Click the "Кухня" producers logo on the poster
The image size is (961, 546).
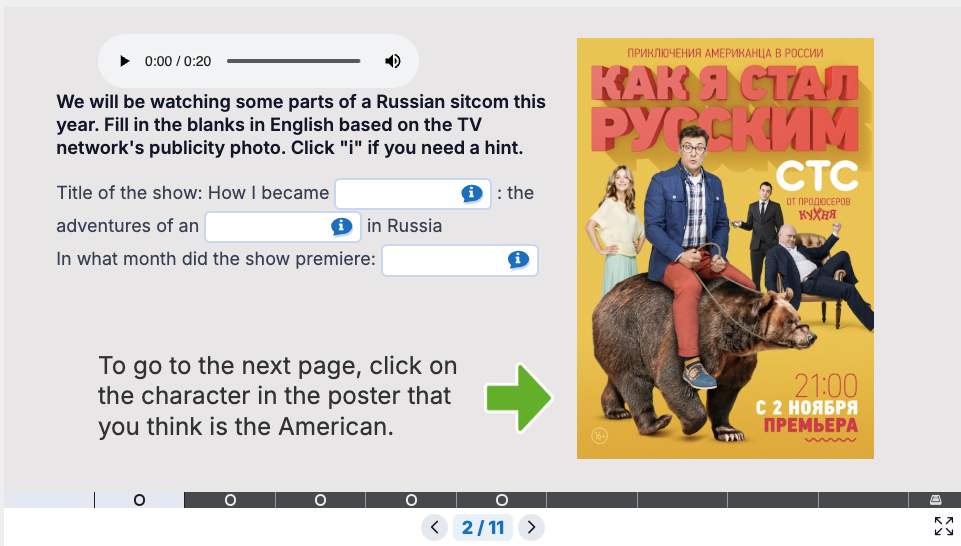(x=817, y=214)
